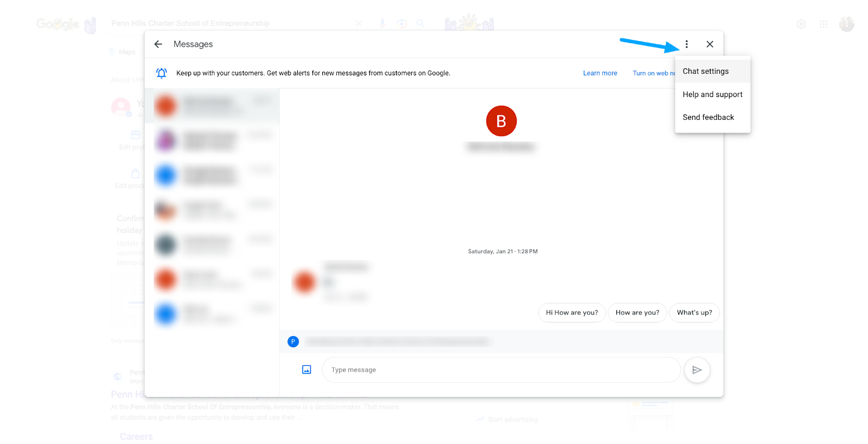
Task: Send suggested reply 'What's up?'
Action: pyautogui.click(x=694, y=313)
